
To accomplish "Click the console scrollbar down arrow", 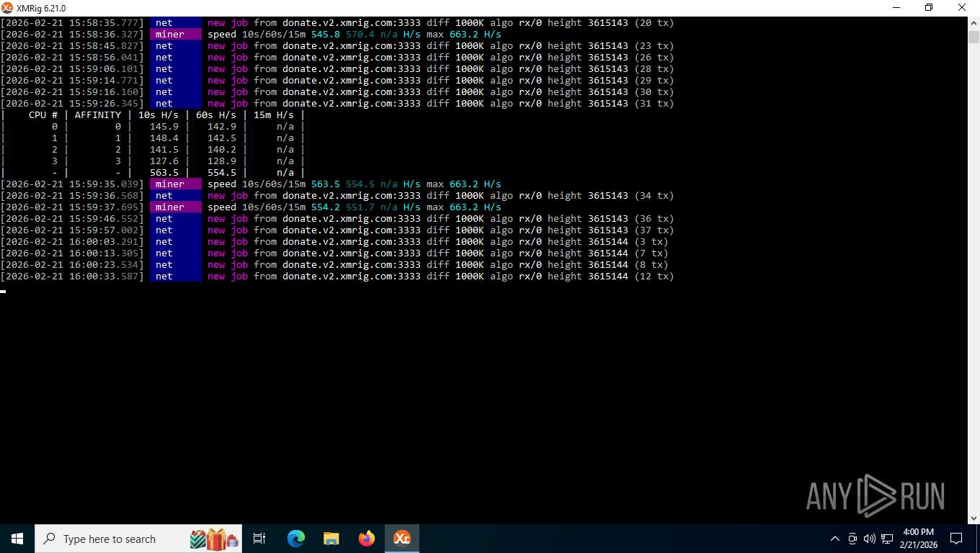I will click(974, 518).
